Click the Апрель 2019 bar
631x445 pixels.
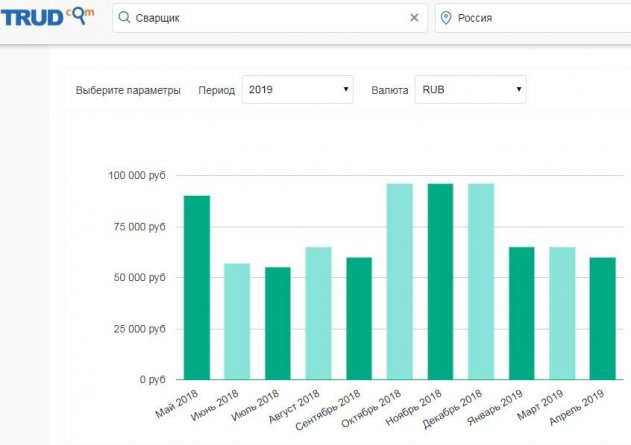pos(602,318)
